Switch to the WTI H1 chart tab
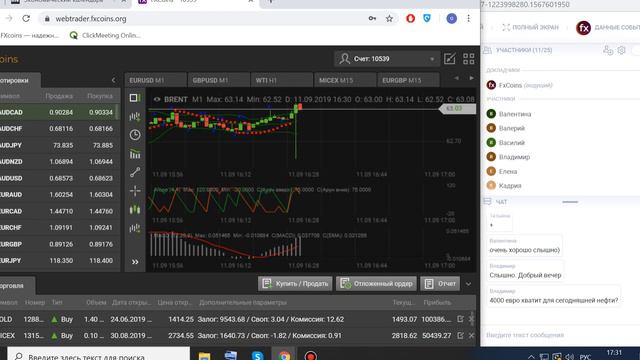 pos(282,80)
